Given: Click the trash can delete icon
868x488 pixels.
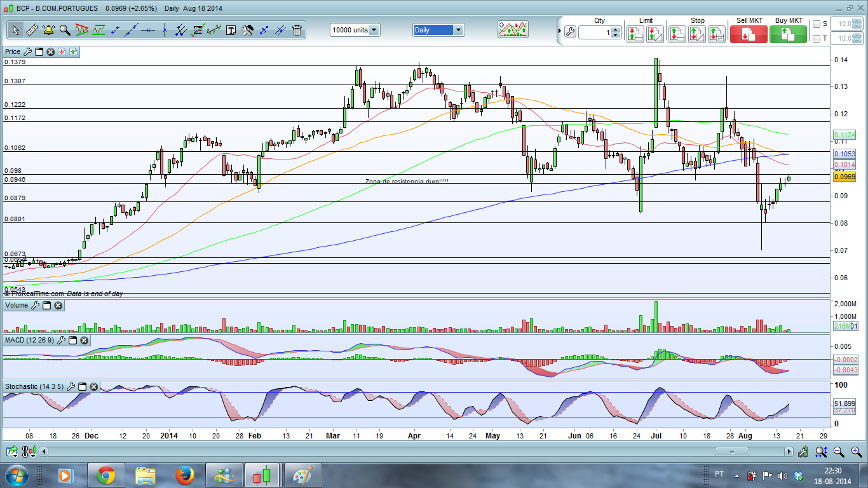Looking at the screenshot, I should coord(297,30).
